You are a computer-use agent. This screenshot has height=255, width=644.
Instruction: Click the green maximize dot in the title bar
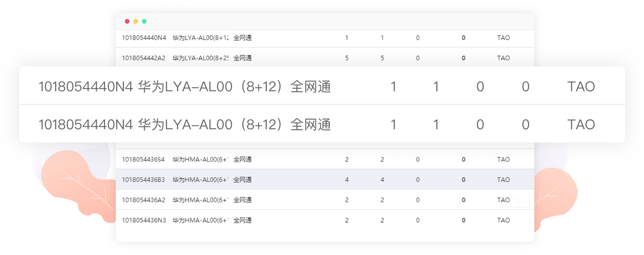click(x=144, y=21)
